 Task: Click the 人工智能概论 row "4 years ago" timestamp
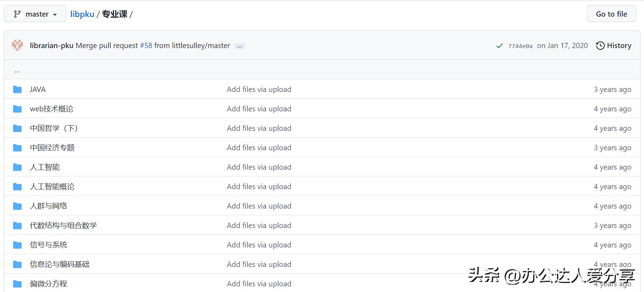click(x=613, y=187)
